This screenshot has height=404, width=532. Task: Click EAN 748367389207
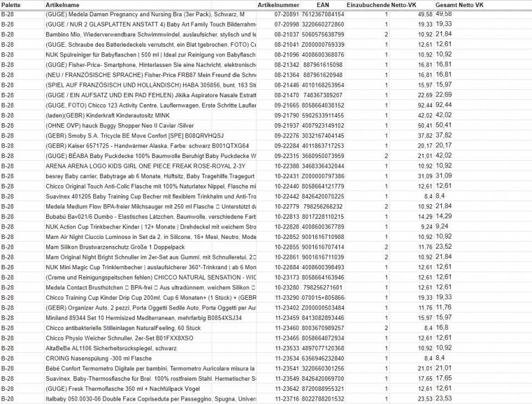(x=323, y=96)
